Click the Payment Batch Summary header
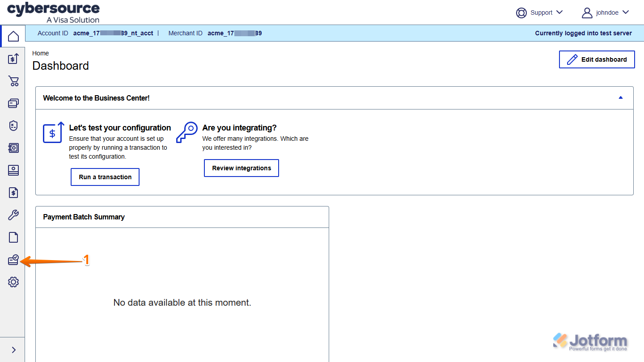This screenshot has height=362, width=644. pos(84,217)
